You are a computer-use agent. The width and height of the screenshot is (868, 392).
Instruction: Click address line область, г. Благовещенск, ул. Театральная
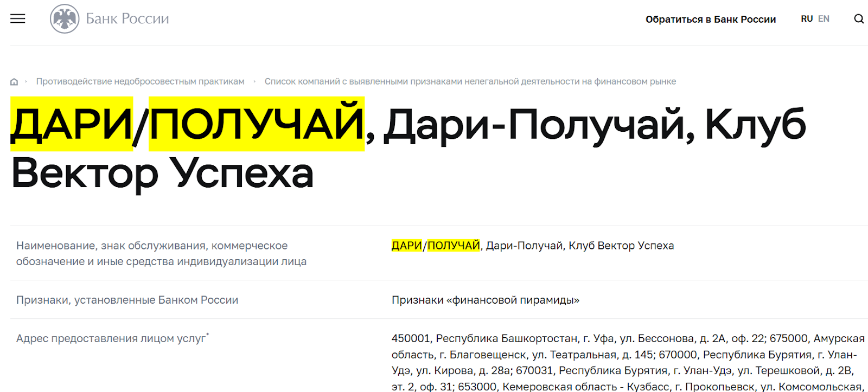point(624,355)
